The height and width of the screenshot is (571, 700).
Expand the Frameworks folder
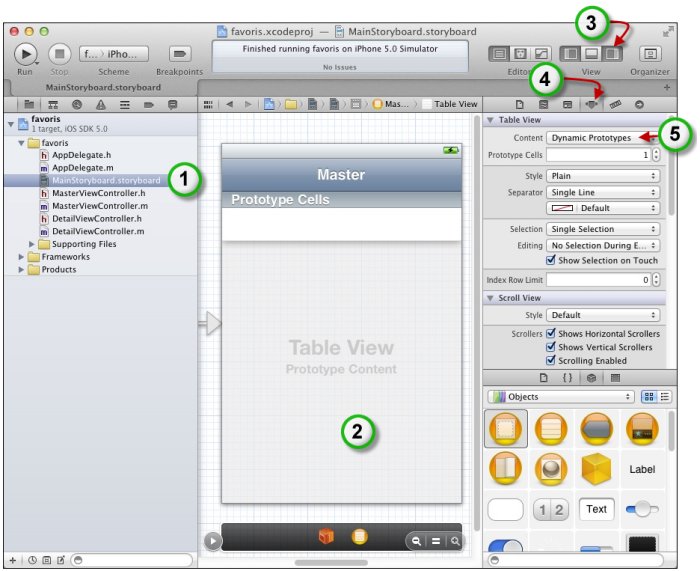[x=21, y=257]
